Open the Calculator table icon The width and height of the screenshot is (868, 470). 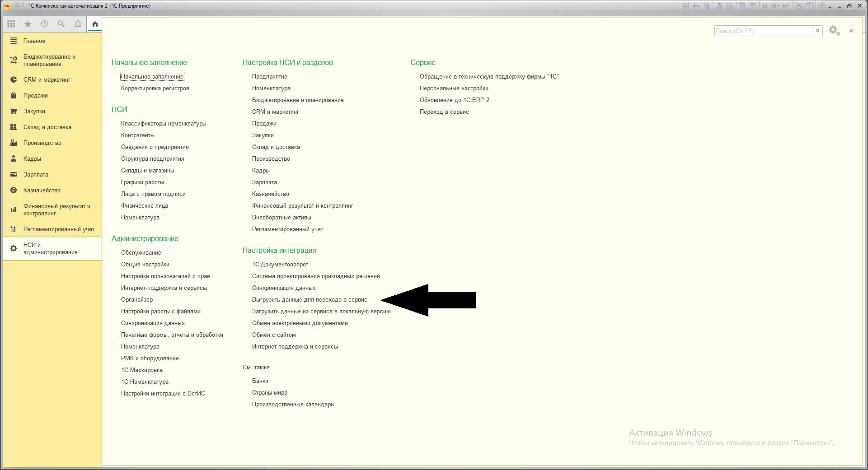(741, 6)
